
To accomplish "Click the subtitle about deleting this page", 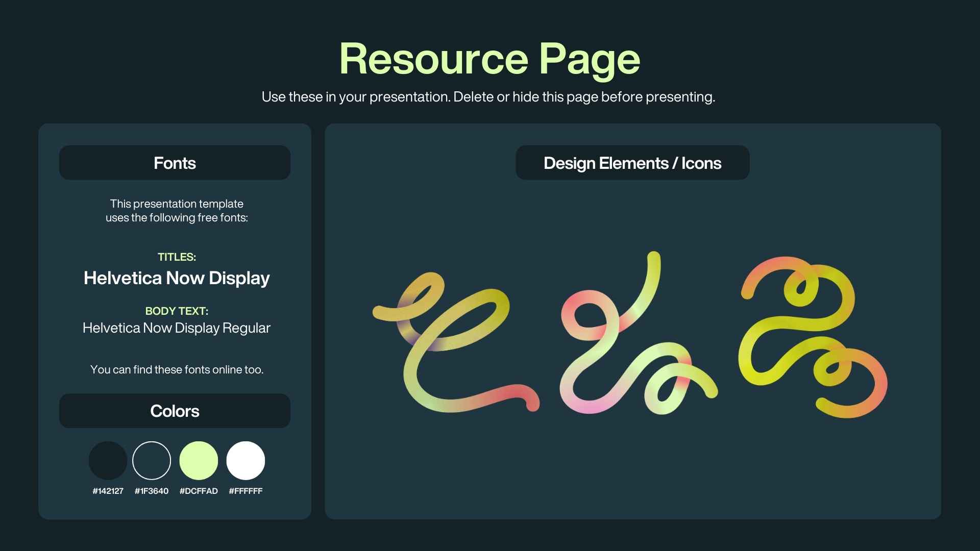I will (488, 97).
